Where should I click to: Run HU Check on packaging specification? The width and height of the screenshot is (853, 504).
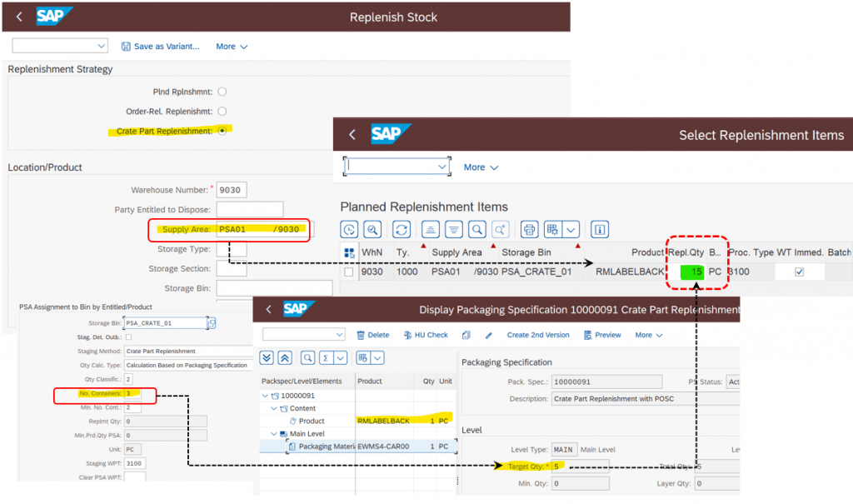click(426, 335)
